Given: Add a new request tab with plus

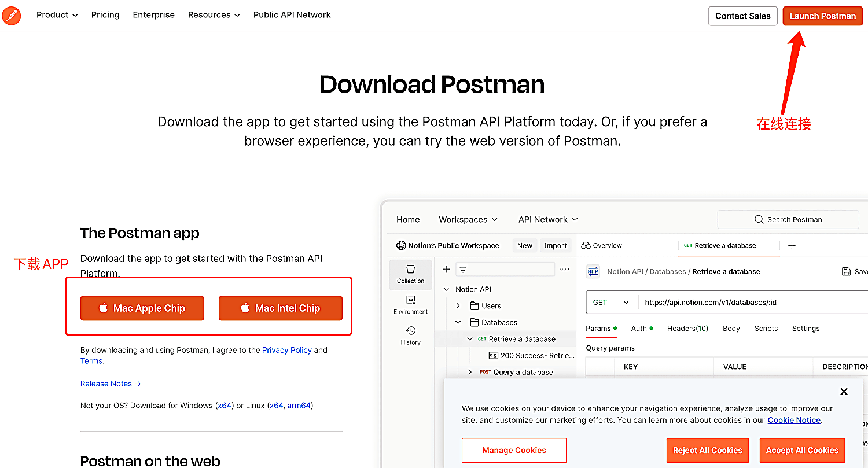Looking at the screenshot, I should click(792, 245).
